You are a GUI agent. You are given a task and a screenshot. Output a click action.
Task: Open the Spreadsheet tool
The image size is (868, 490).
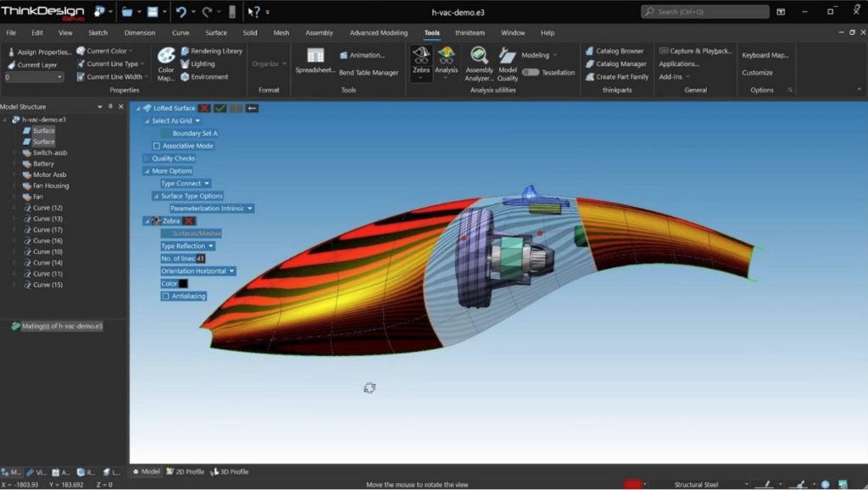tap(315, 60)
